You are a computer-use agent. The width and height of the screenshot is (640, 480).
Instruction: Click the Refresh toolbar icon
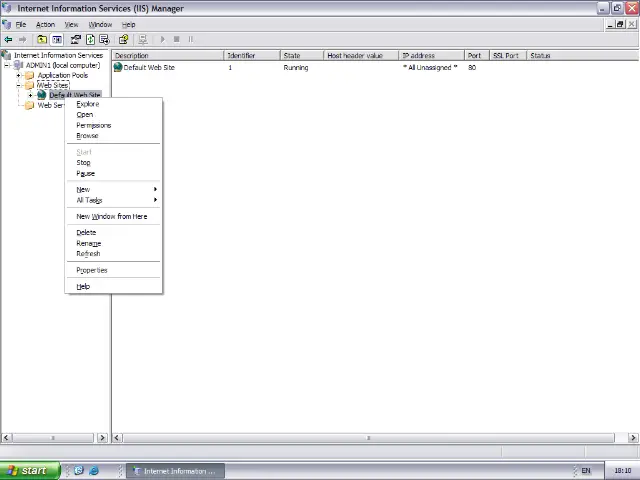pos(90,40)
